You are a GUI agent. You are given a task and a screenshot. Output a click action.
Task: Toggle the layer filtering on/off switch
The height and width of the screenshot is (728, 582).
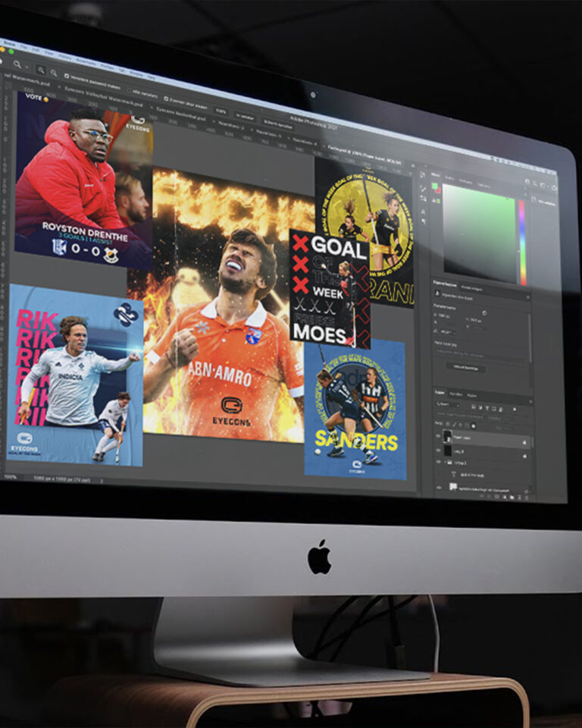(515, 409)
